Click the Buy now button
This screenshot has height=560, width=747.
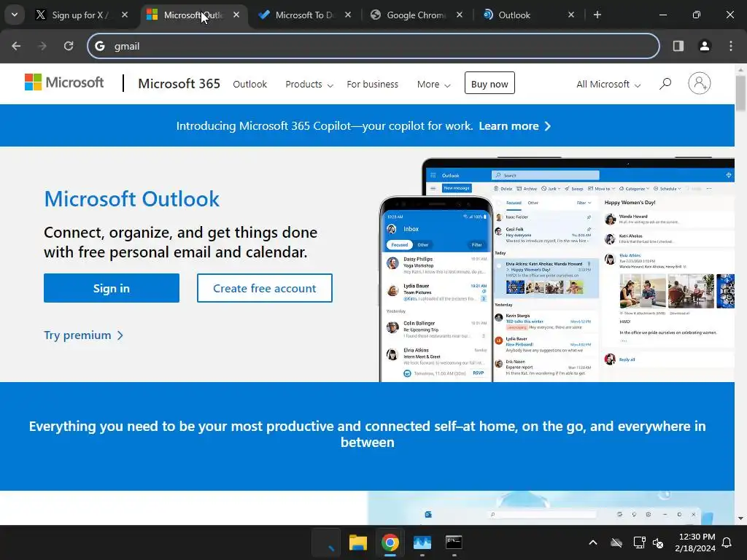coord(489,83)
